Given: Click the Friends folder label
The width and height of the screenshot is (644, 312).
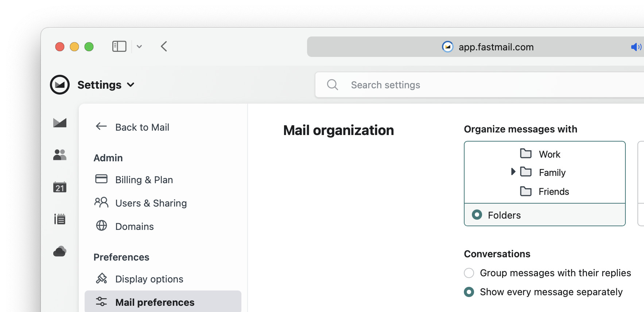Looking at the screenshot, I should [554, 192].
